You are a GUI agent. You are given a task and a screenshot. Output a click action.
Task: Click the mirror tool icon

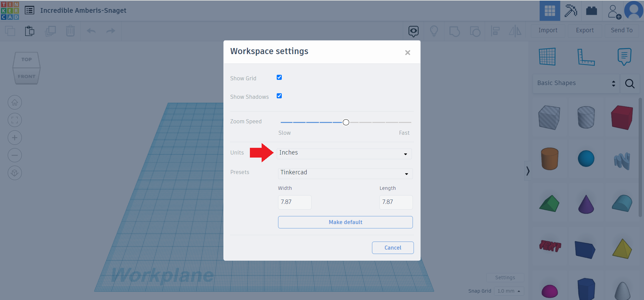click(x=515, y=31)
